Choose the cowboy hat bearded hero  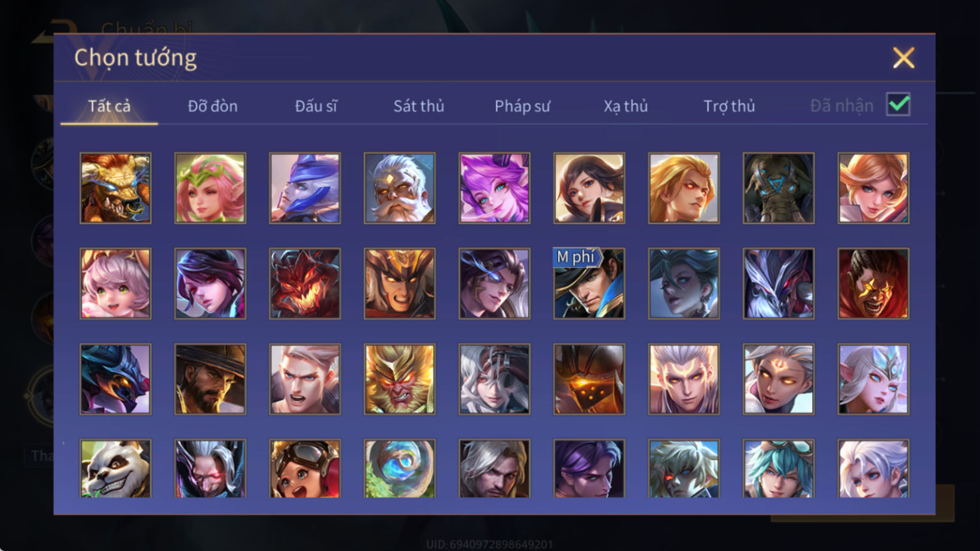pos(210,379)
